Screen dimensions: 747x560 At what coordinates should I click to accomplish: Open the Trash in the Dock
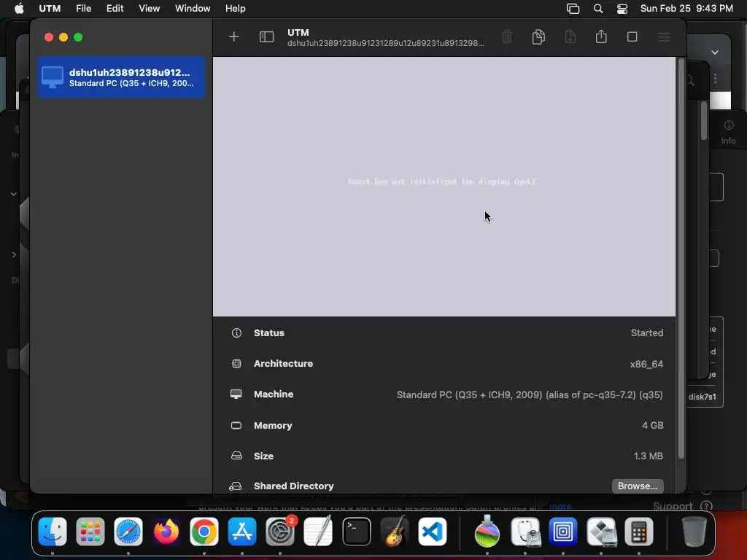click(x=694, y=532)
